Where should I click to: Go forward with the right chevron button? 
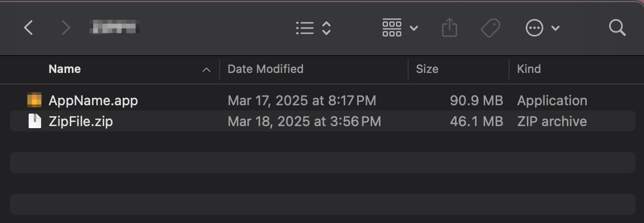coord(66,28)
